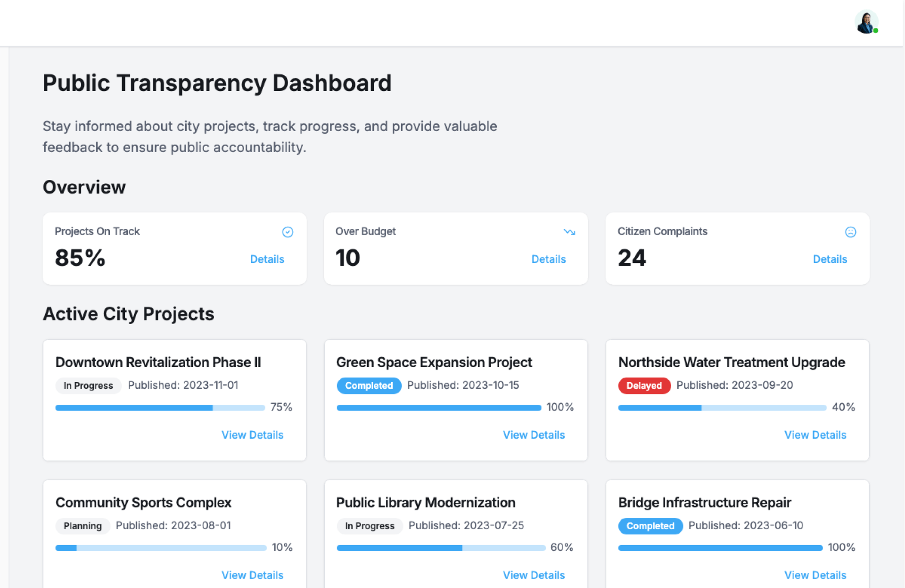The height and width of the screenshot is (588, 905).
Task: Open Details for Over Budget card
Action: pyautogui.click(x=548, y=259)
